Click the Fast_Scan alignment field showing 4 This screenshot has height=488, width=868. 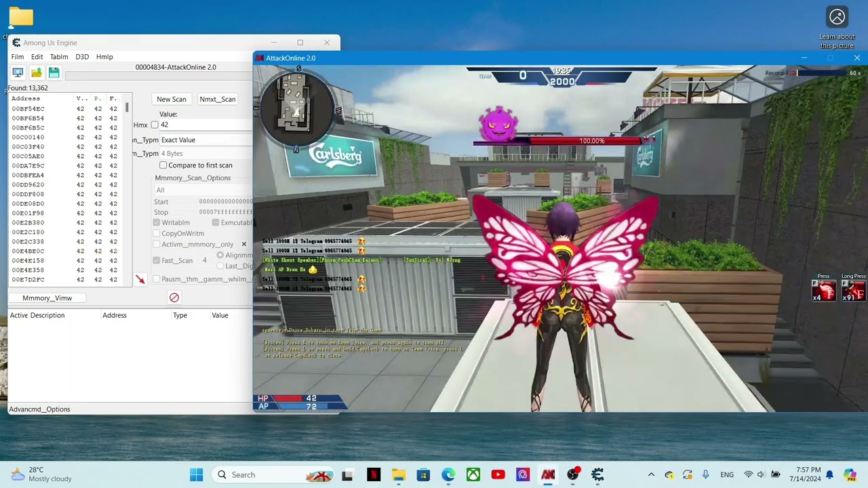click(x=205, y=260)
